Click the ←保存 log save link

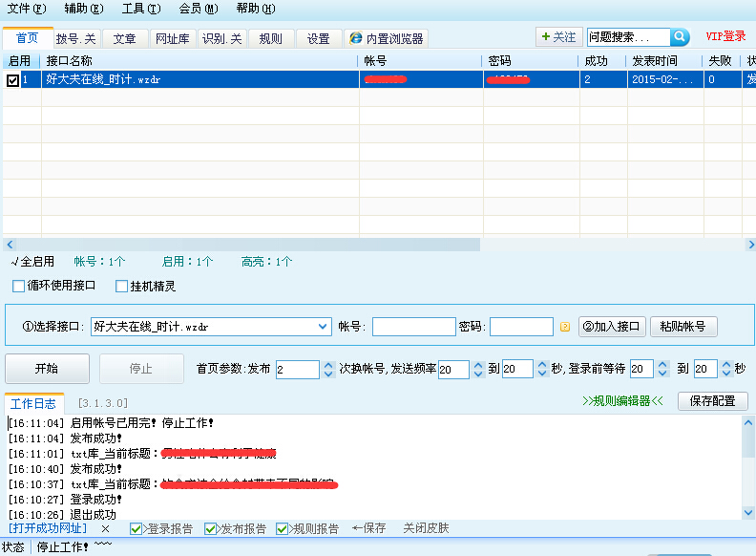point(368,528)
